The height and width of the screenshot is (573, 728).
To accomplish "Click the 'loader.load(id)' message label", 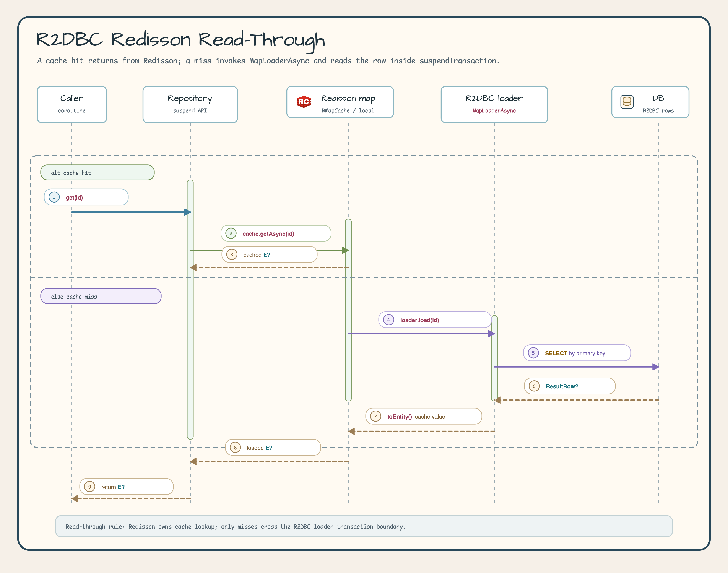I will [435, 320].
